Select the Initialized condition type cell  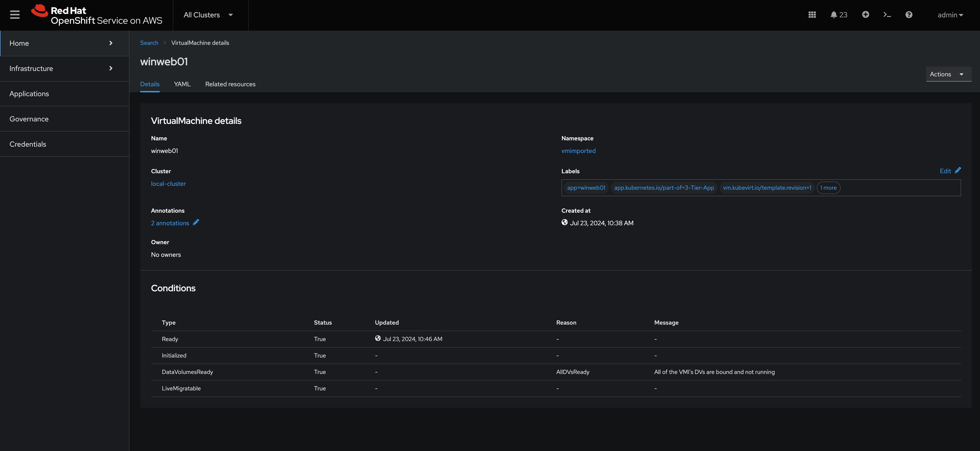(x=174, y=355)
